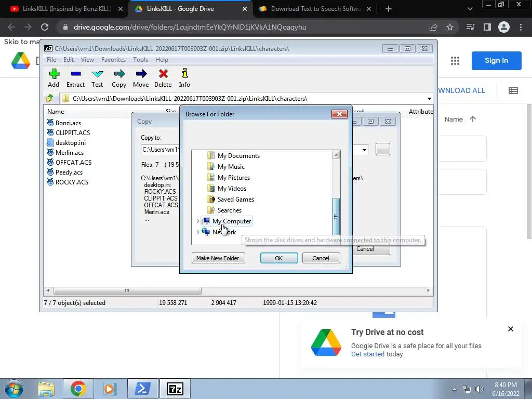Open the File menu in 7-Zip

pyautogui.click(x=51, y=60)
